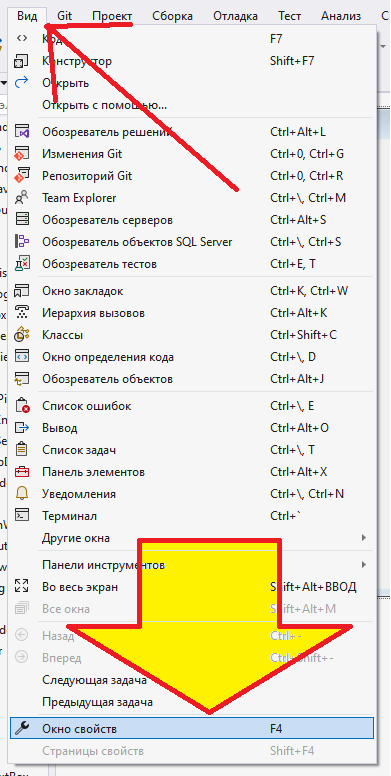The width and height of the screenshot is (391, 776).
Task: Click the Изменения Git icon
Action: coord(22,154)
